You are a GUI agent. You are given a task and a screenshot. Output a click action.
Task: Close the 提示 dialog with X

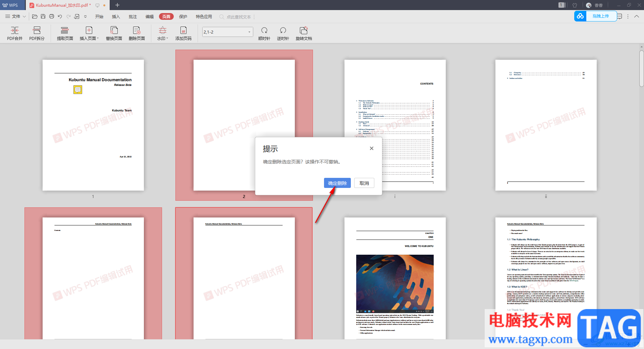tap(372, 148)
